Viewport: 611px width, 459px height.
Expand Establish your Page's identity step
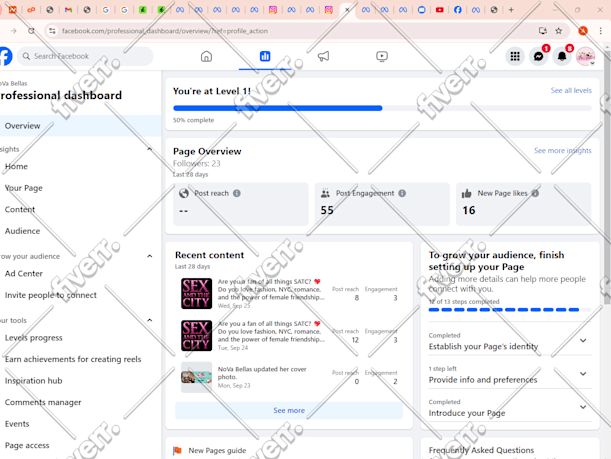point(583,341)
